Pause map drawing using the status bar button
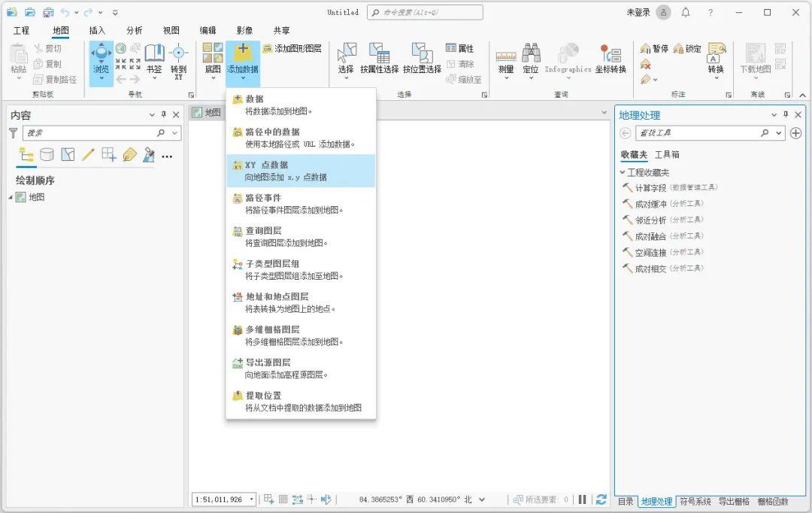Image resolution: width=812 pixels, height=513 pixels. pyautogui.click(x=583, y=499)
